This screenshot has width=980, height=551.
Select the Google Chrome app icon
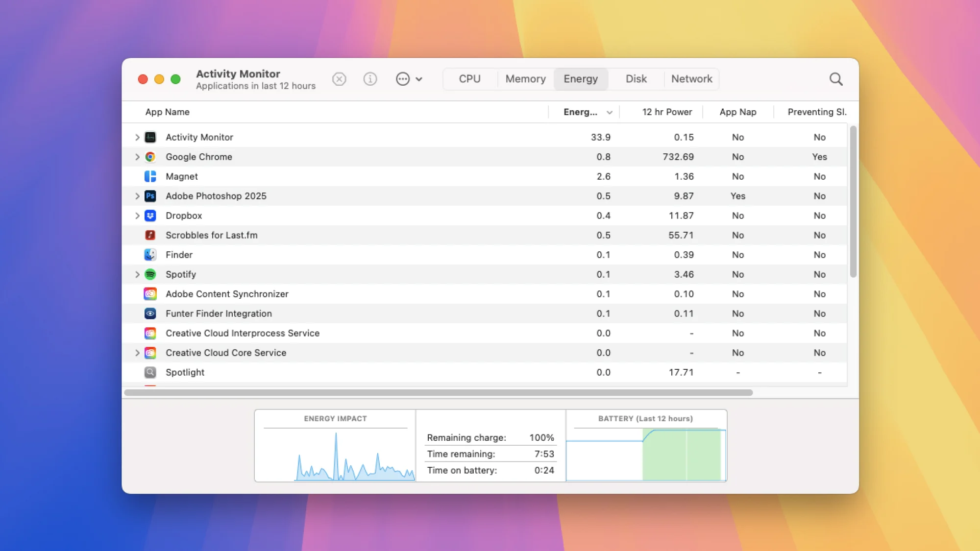click(150, 157)
